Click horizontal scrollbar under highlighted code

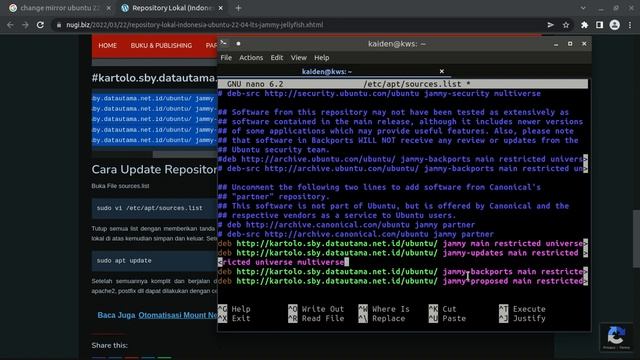185,154
